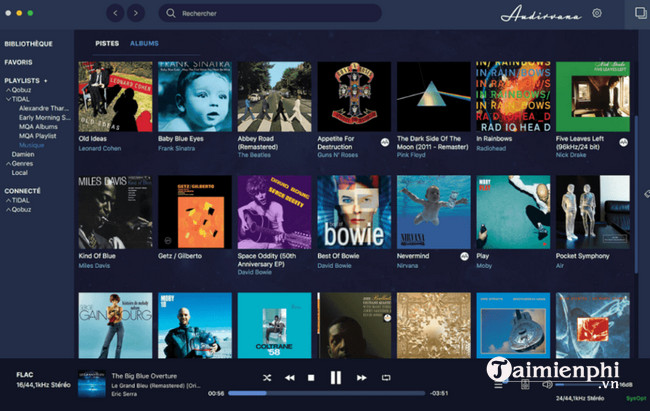Expand the Genres folder in sidebar

8,164
